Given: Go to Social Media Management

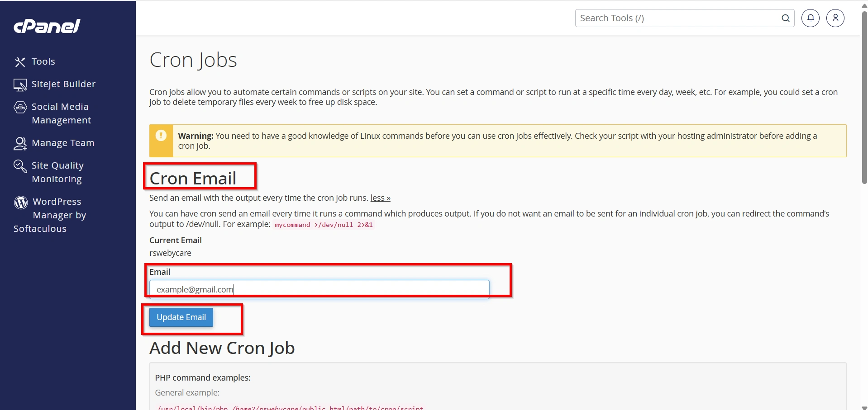Looking at the screenshot, I should coord(61,113).
